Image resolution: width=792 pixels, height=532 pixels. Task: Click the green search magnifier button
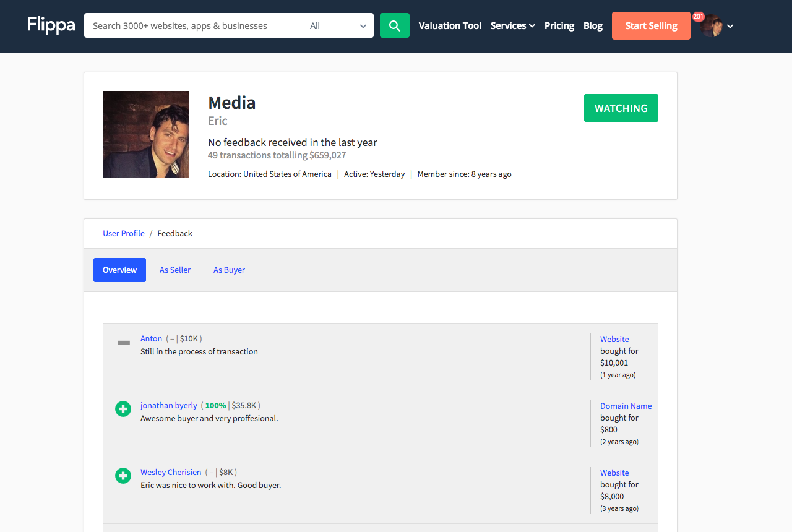(395, 25)
